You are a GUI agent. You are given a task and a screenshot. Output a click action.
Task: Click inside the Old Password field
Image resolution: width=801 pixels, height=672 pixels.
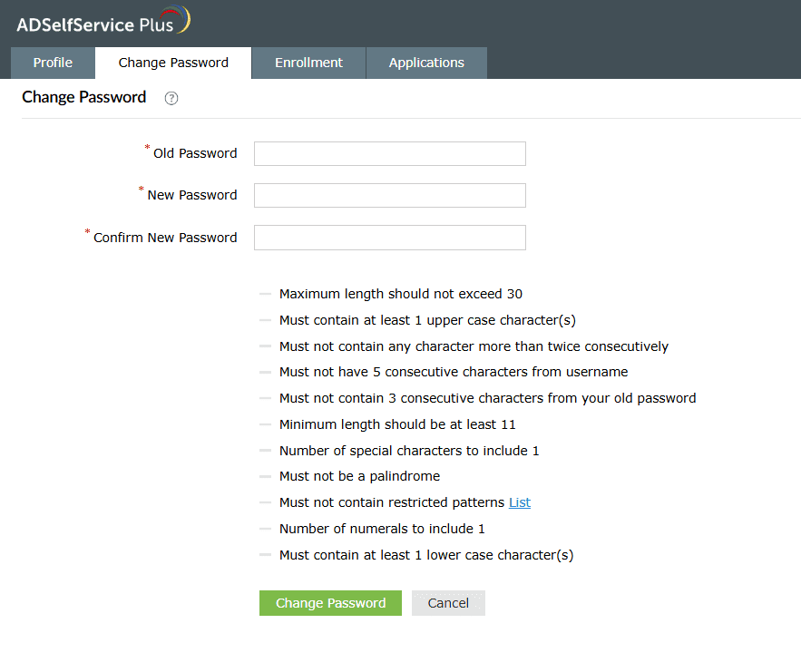(x=389, y=153)
